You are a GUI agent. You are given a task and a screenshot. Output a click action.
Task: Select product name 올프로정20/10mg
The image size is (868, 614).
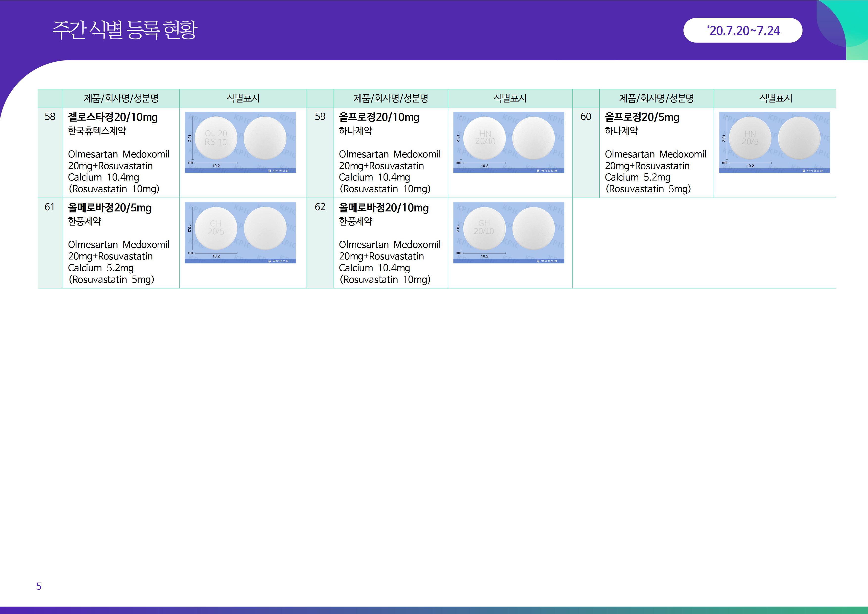pyautogui.click(x=379, y=117)
